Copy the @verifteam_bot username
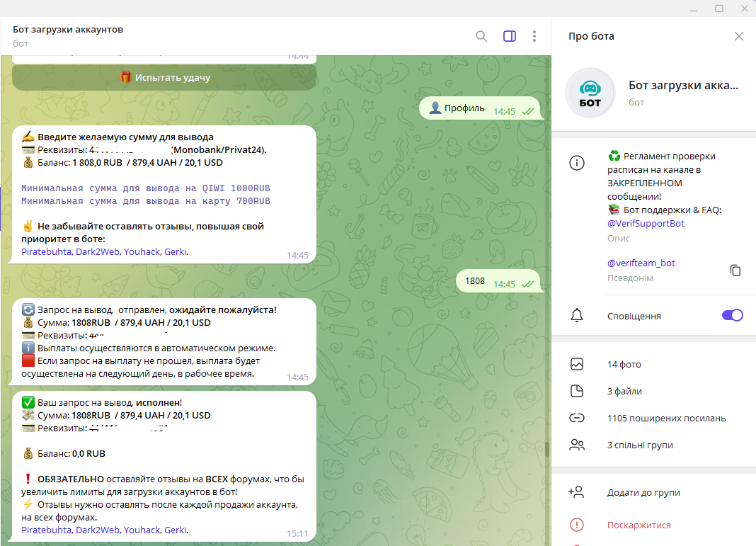The image size is (756, 546). point(735,270)
